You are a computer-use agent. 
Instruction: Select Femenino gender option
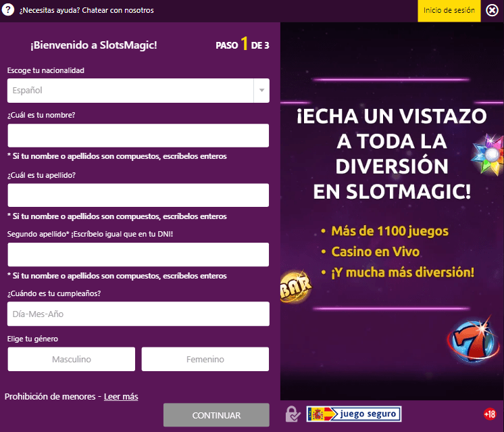coord(205,359)
